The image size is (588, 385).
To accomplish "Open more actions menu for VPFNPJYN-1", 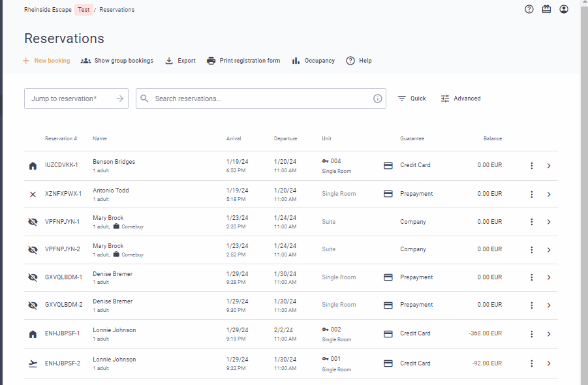I will coord(531,222).
